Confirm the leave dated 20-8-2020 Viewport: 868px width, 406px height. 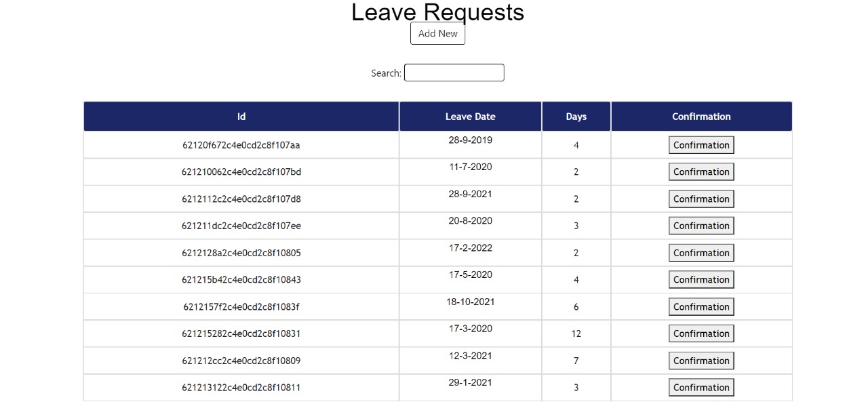coord(701,225)
